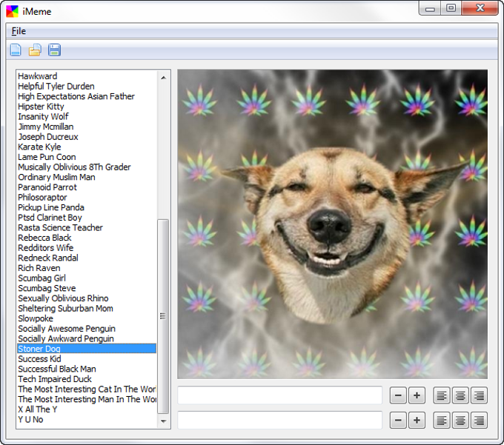The height and width of the screenshot is (445, 504).
Task: Increase top text size with plus button
Action: click(x=417, y=395)
